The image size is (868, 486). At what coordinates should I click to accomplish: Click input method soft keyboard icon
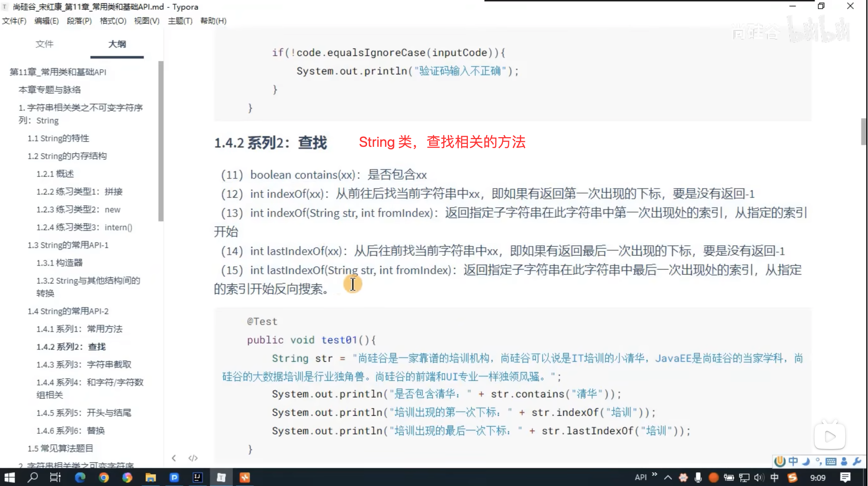click(x=831, y=461)
